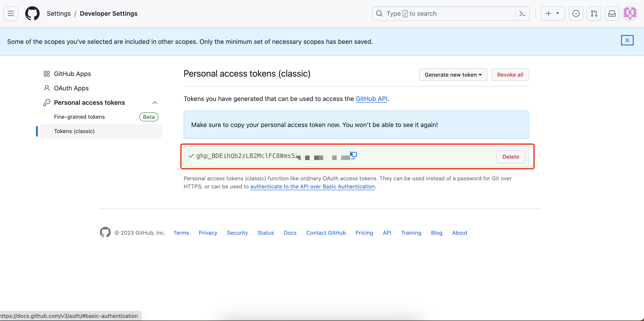Open the Issues icon in header

point(576,13)
